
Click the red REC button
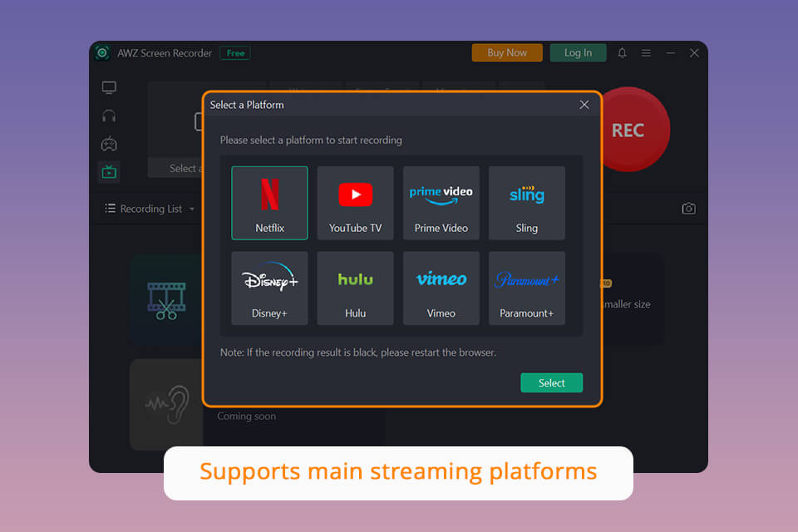coord(629,130)
